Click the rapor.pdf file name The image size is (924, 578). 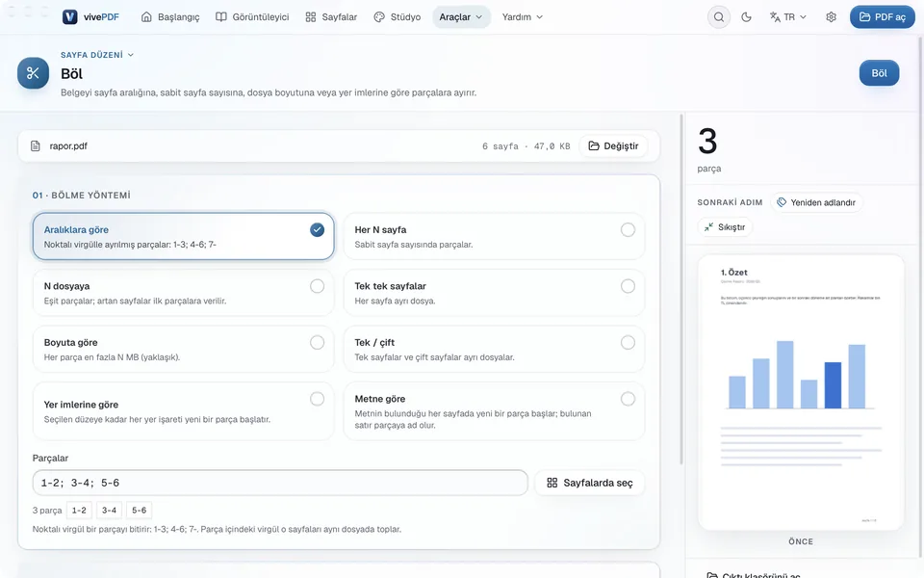[68, 145]
